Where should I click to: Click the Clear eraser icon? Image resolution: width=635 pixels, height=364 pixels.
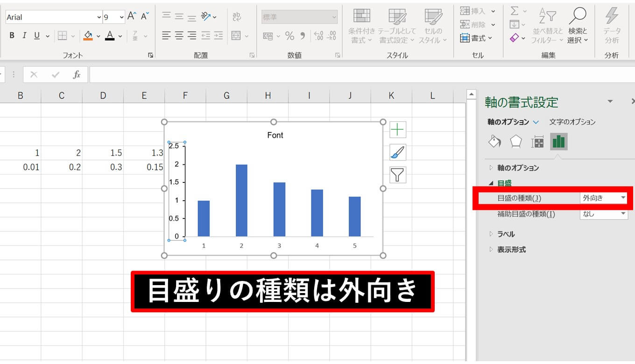coord(514,38)
